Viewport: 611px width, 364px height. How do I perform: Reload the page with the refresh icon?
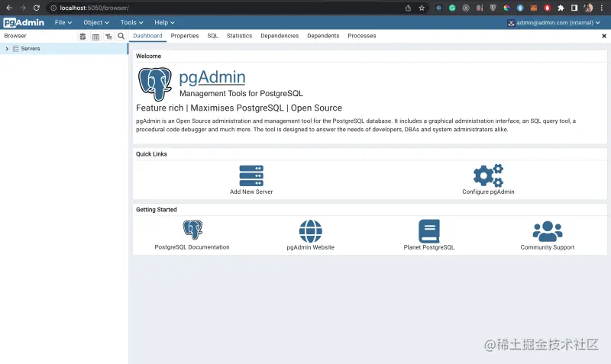click(x=36, y=8)
